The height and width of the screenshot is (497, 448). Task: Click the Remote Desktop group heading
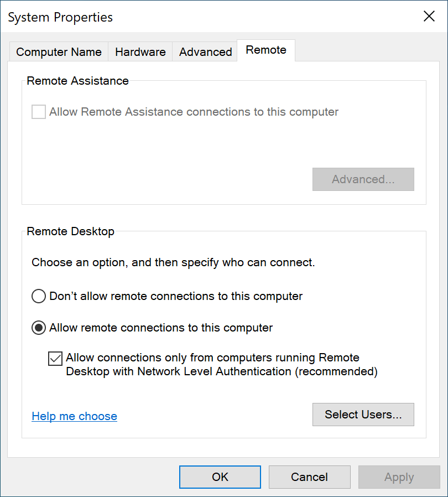point(70,231)
